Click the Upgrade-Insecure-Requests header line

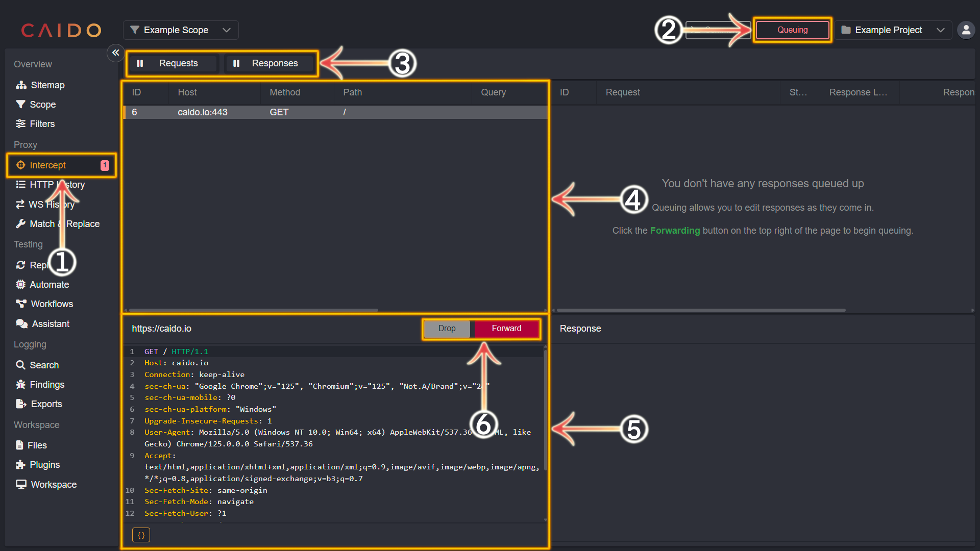(208, 421)
